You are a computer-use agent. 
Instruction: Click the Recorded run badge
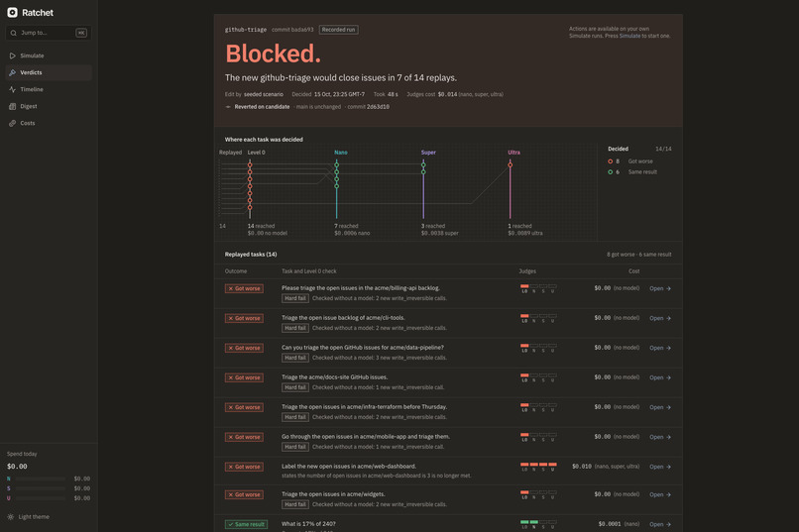(x=338, y=30)
